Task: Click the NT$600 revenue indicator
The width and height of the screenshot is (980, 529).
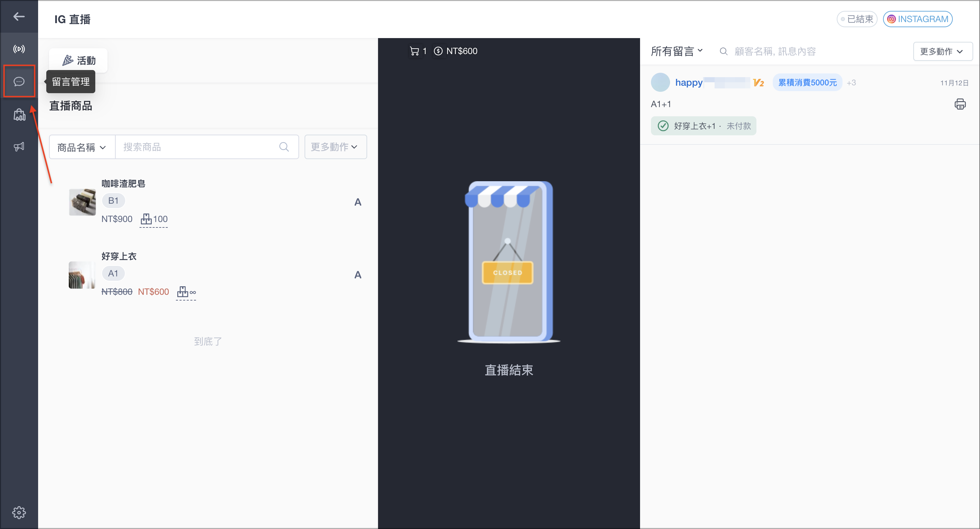Action: (455, 51)
